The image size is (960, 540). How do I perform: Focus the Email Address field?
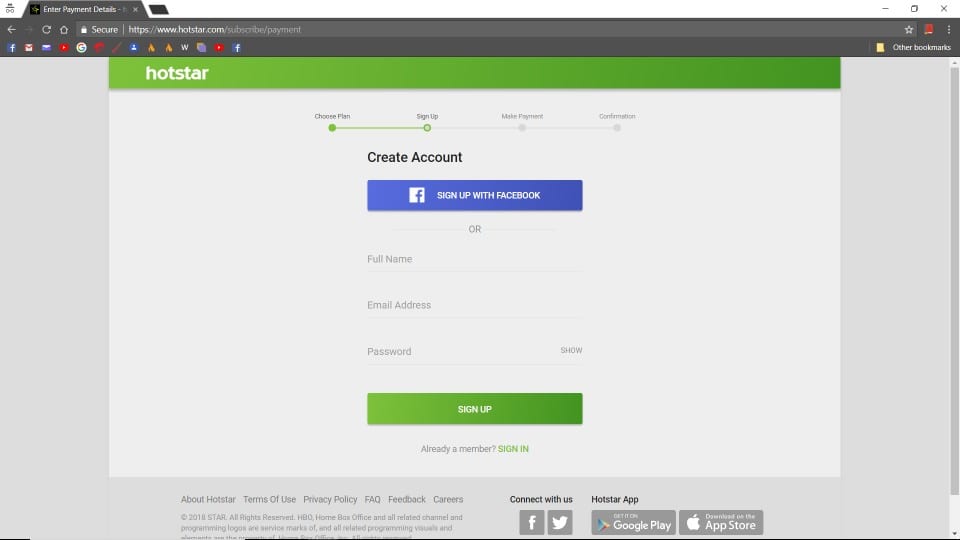(474, 305)
